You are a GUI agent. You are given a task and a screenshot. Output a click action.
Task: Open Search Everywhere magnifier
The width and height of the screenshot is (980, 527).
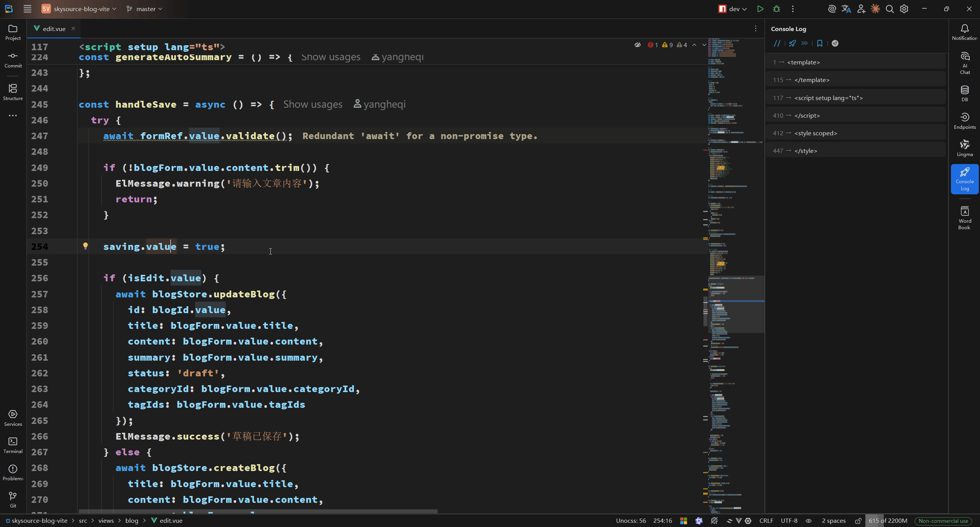click(890, 9)
